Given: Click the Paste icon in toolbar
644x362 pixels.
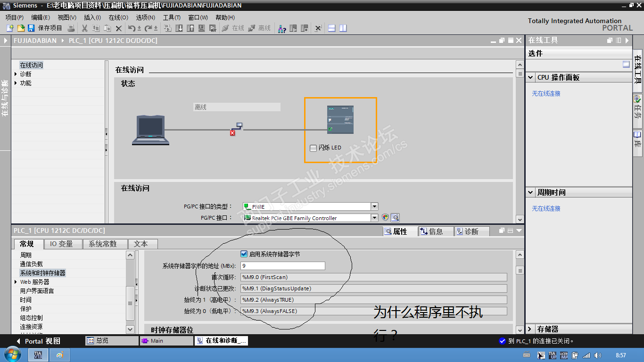Looking at the screenshot, I should [107, 28].
